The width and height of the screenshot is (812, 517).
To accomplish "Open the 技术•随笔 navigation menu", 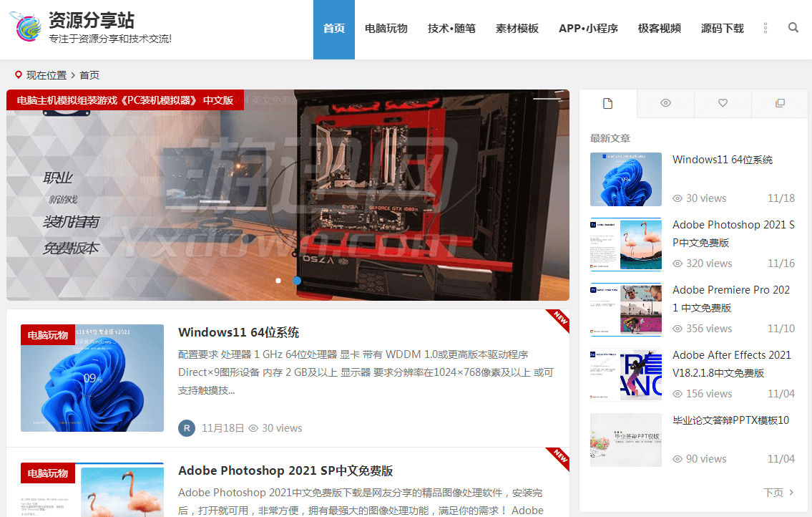I will coord(451,29).
